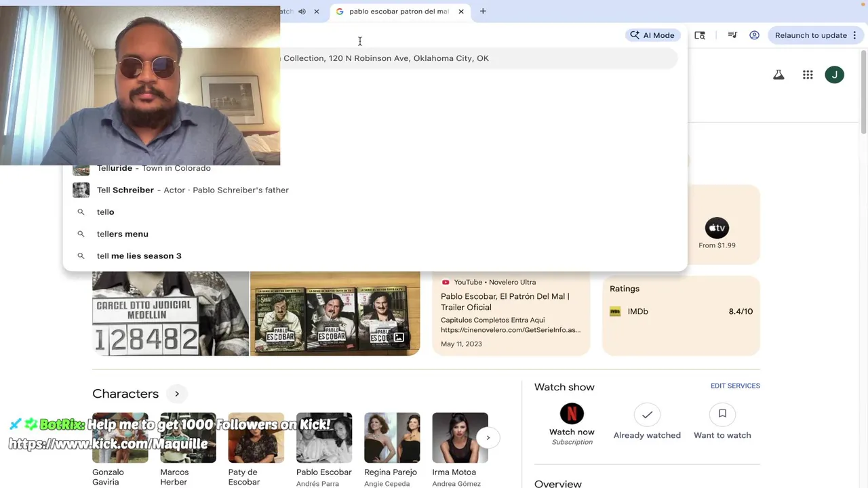The image size is (868, 488).
Task: Open the Pablo Escobar DVD covers image
Action: point(335,313)
